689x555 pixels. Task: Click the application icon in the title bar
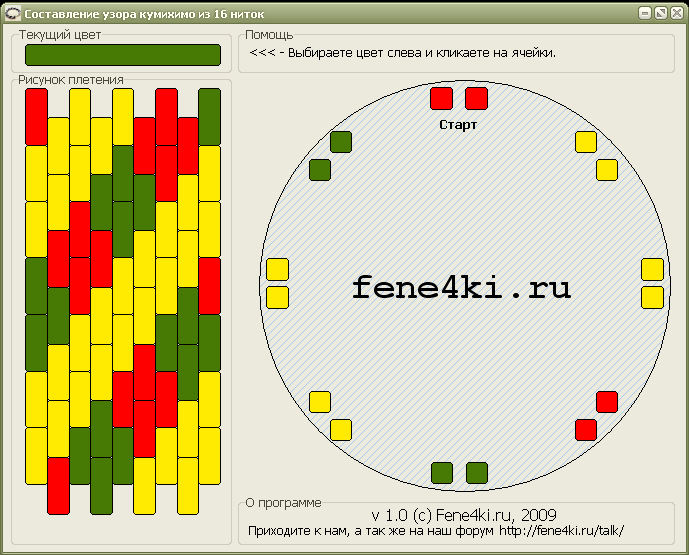click(x=12, y=14)
